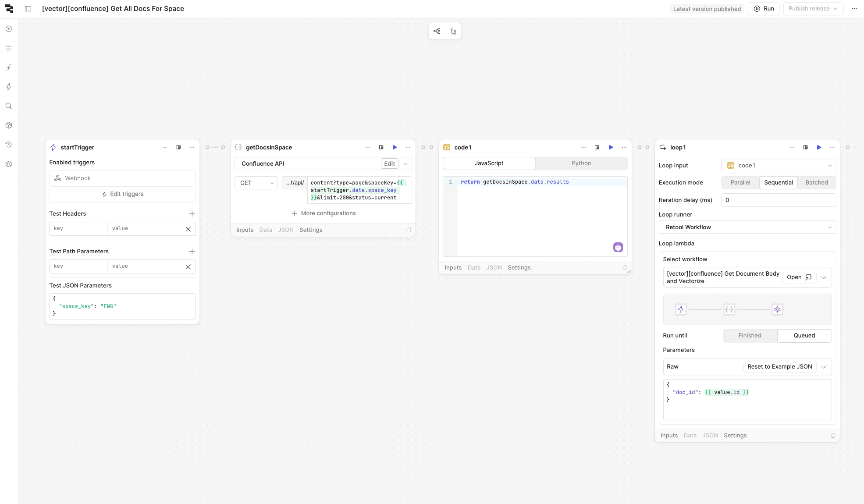The image size is (864, 504).
Task: Toggle the left sidebar panel icon
Action: 28,9
